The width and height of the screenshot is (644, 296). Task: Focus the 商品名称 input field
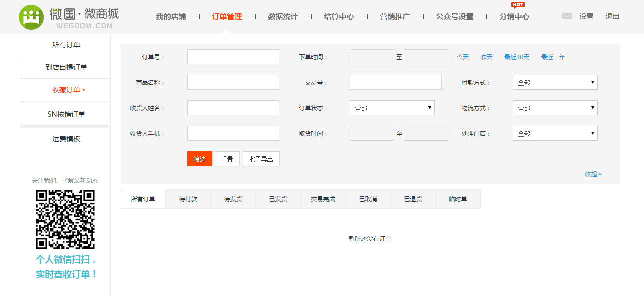coord(233,82)
